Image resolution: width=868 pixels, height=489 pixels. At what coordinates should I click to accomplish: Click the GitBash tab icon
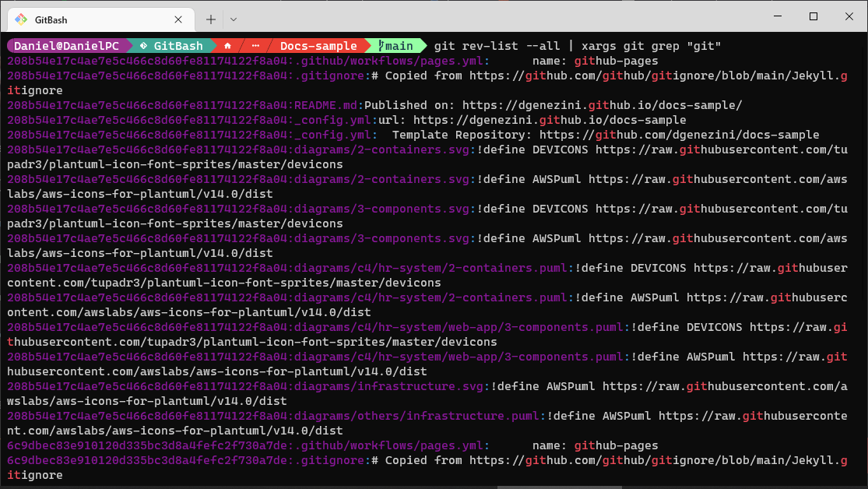[x=21, y=20]
